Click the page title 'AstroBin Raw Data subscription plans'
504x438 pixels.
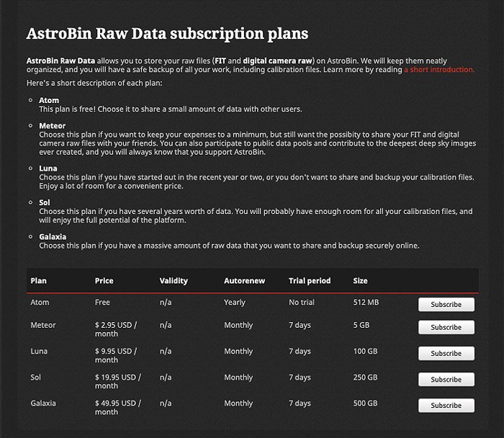tap(167, 34)
